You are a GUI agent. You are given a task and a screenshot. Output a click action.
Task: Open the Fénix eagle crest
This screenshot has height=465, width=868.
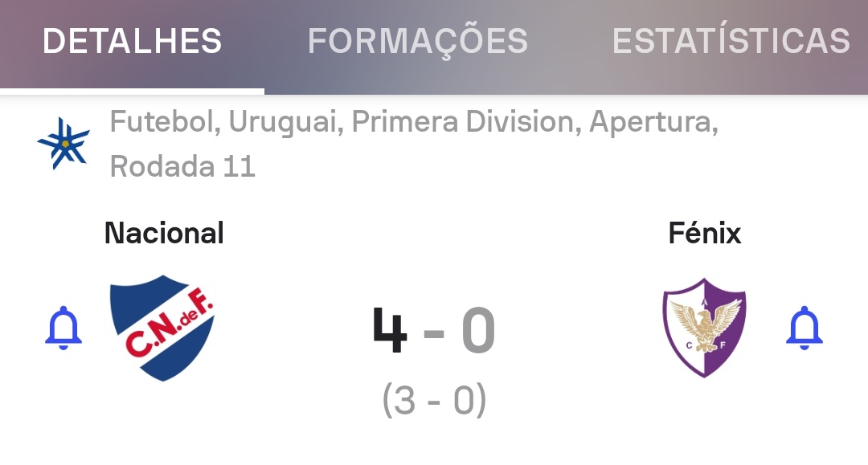click(x=704, y=328)
